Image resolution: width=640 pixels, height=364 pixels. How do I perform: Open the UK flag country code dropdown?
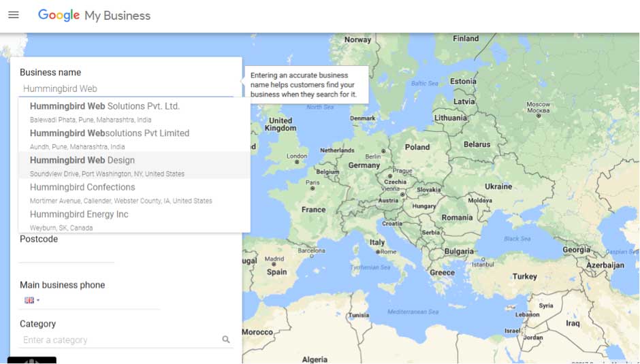tap(32, 300)
